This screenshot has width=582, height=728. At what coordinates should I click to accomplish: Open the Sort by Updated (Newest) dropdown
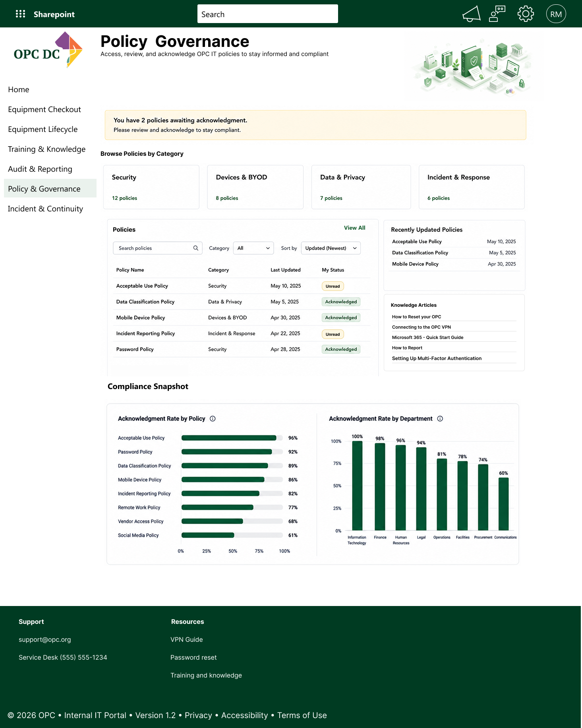point(331,248)
